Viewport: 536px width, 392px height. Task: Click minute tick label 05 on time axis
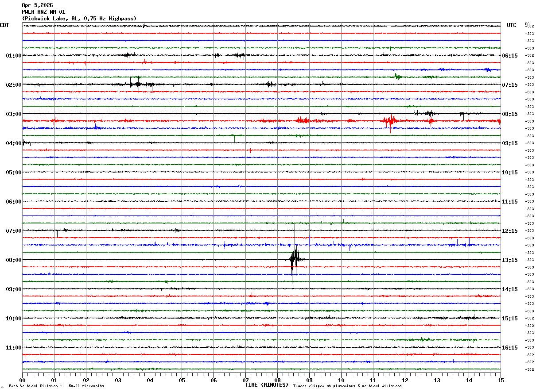(182, 380)
